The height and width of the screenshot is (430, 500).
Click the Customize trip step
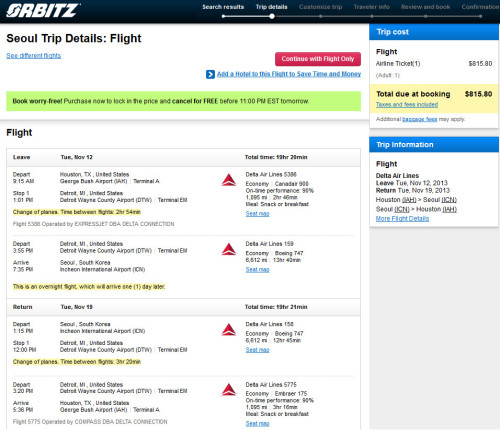(x=320, y=7)
